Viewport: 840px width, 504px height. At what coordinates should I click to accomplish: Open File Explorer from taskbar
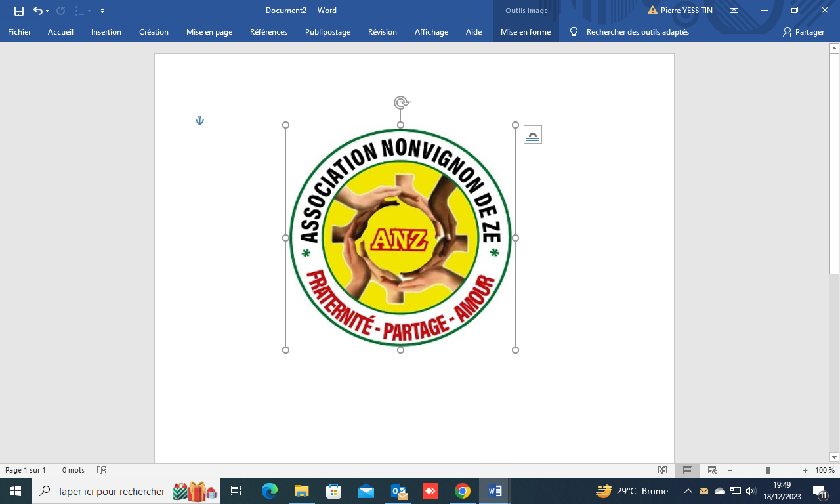coord(302,491)
